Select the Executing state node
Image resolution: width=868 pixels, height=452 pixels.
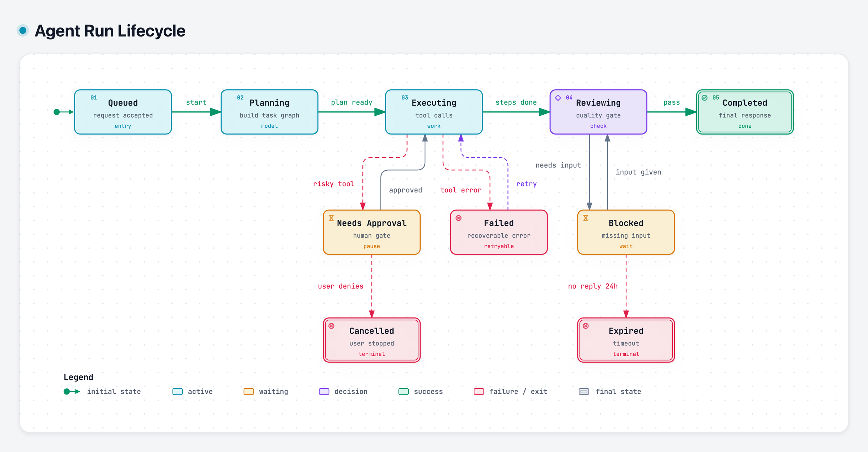click(x=434, y=112)
